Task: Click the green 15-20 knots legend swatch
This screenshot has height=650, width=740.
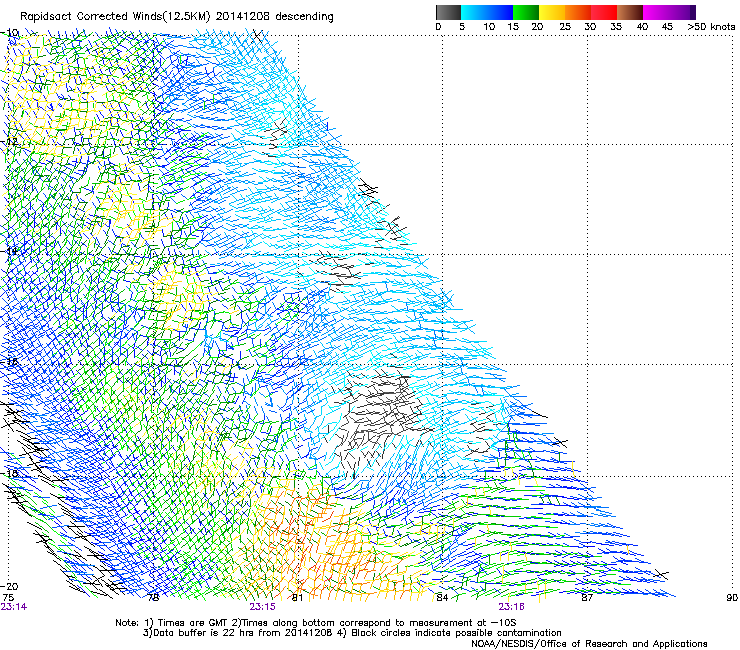Action: click(526, 12)
